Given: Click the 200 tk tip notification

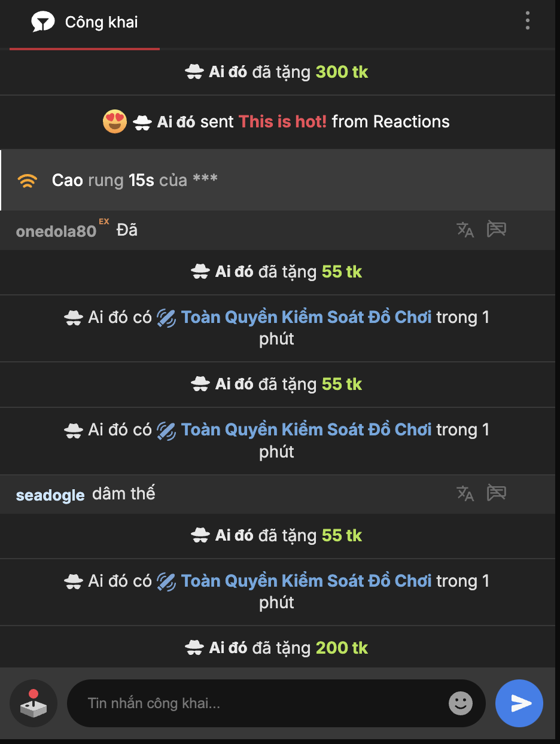Looking at the screenshot, I should [x=342, y=648].
